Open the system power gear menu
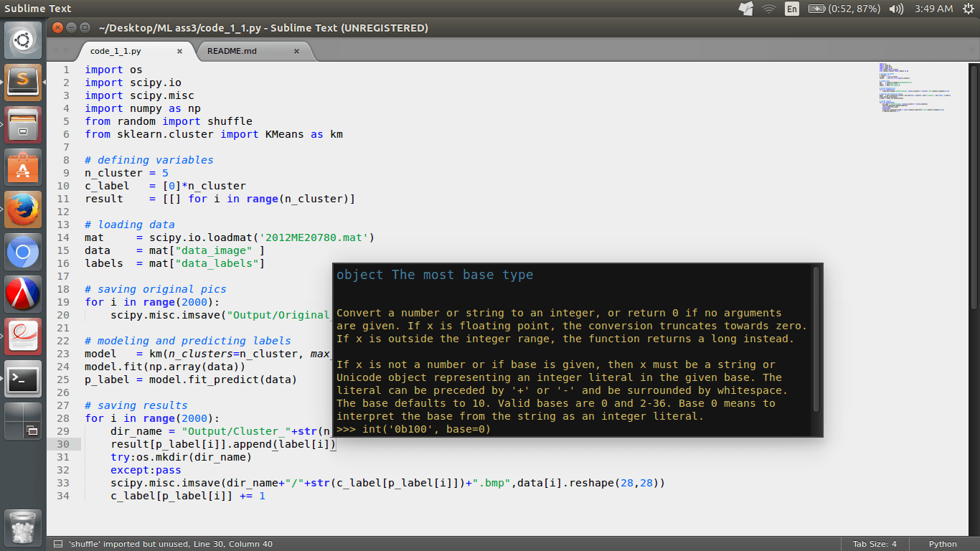The height and width of the screenshot is (551, 980). tap(968, 9)
